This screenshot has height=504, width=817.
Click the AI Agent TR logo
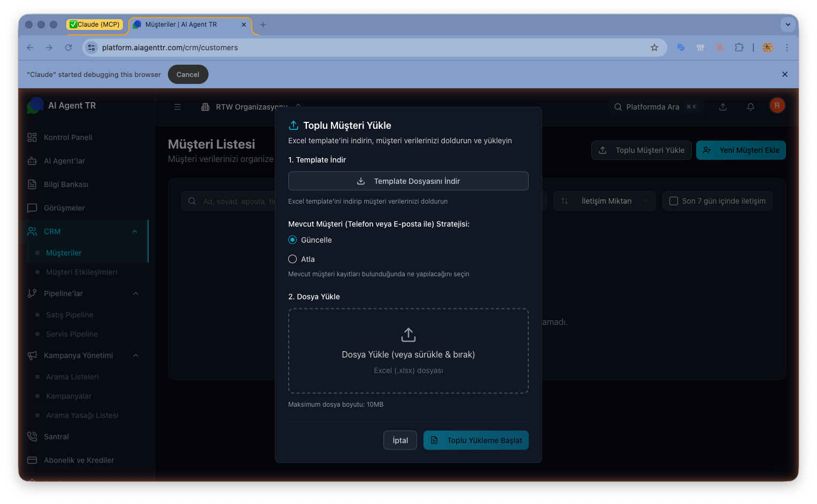(35, 105)
